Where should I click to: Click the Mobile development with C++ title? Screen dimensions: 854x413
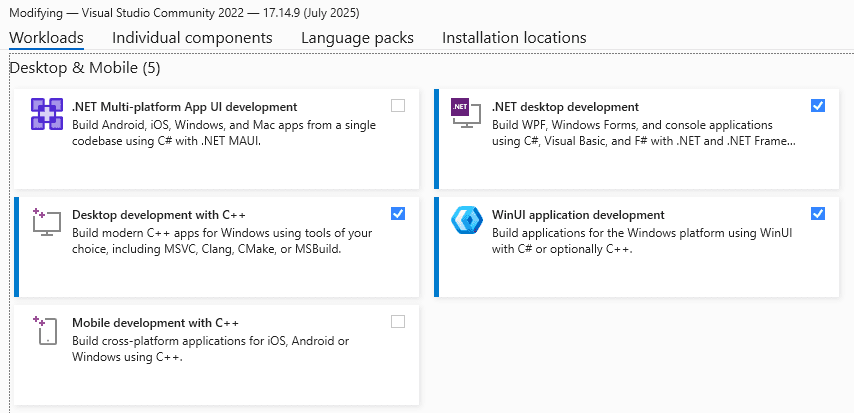pos(155,323)
